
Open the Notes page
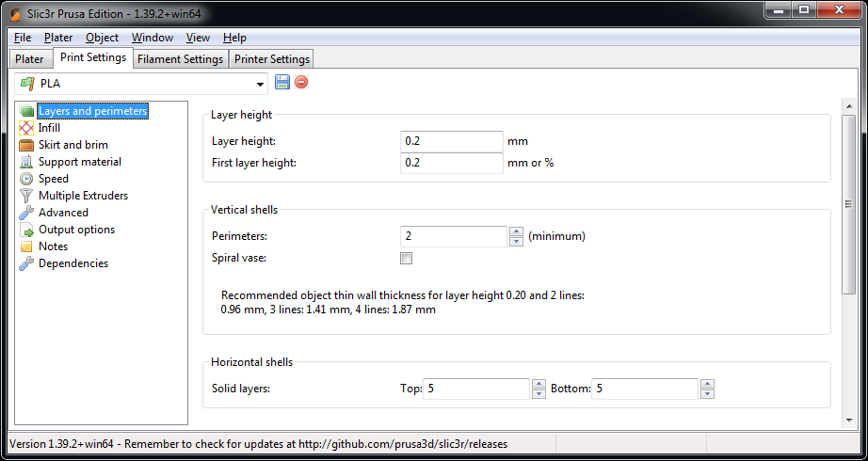53,246
